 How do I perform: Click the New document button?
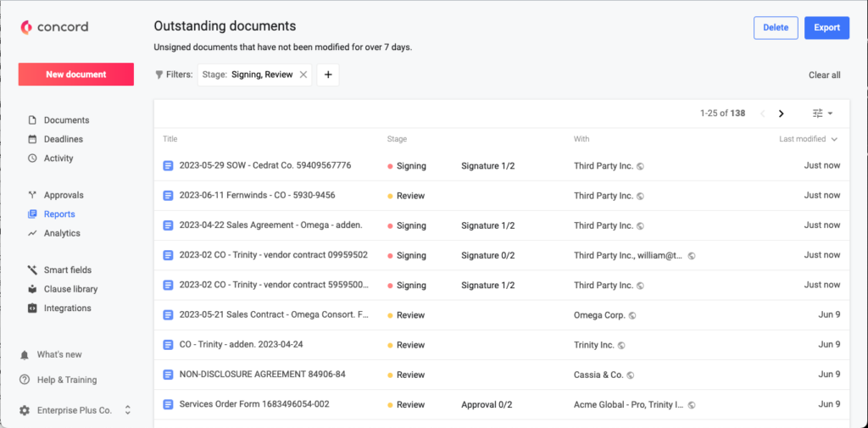point(76,75)
